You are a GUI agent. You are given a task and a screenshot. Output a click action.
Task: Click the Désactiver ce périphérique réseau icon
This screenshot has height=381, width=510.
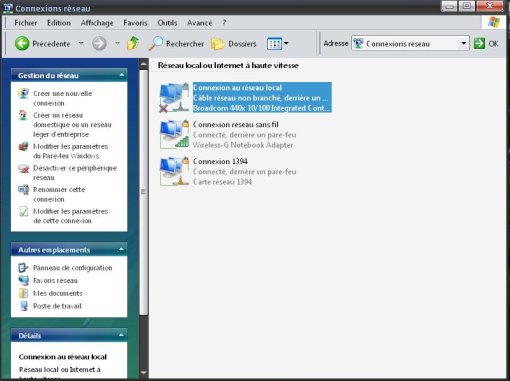click(x=23, y=168)
